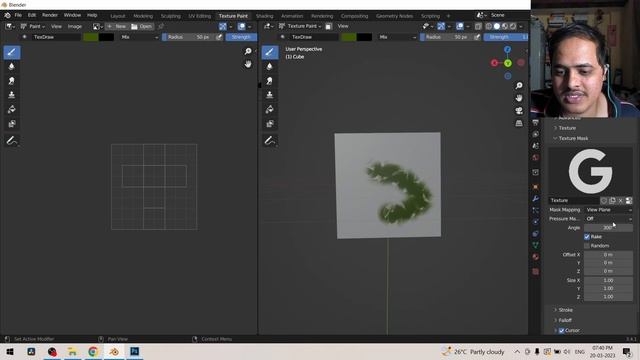640x360 pixels.
Task: Select the Soften tool in the image editor
Action: (x=11, y=67)
